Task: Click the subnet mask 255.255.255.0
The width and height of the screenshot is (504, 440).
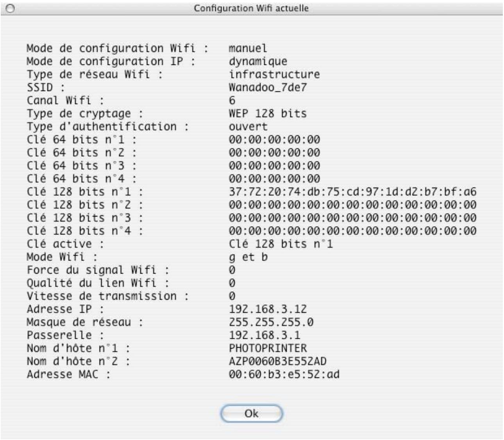Action: pyautogui.click(x=271, y=322)
